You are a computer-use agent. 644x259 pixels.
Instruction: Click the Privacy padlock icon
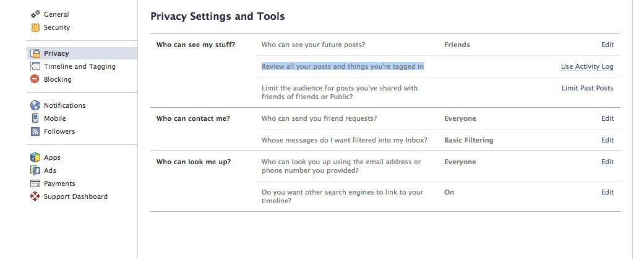click(x=35, y=53)
